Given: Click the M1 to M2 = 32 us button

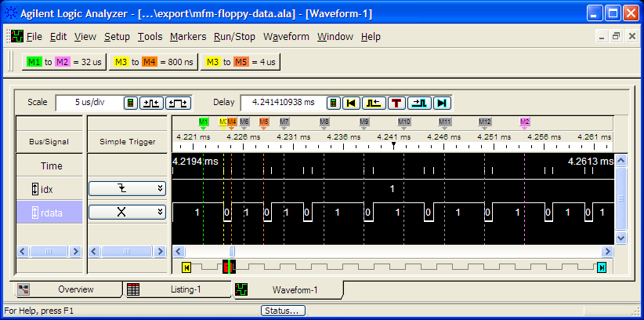Looking at the screenshot, I should coord(64,62).
